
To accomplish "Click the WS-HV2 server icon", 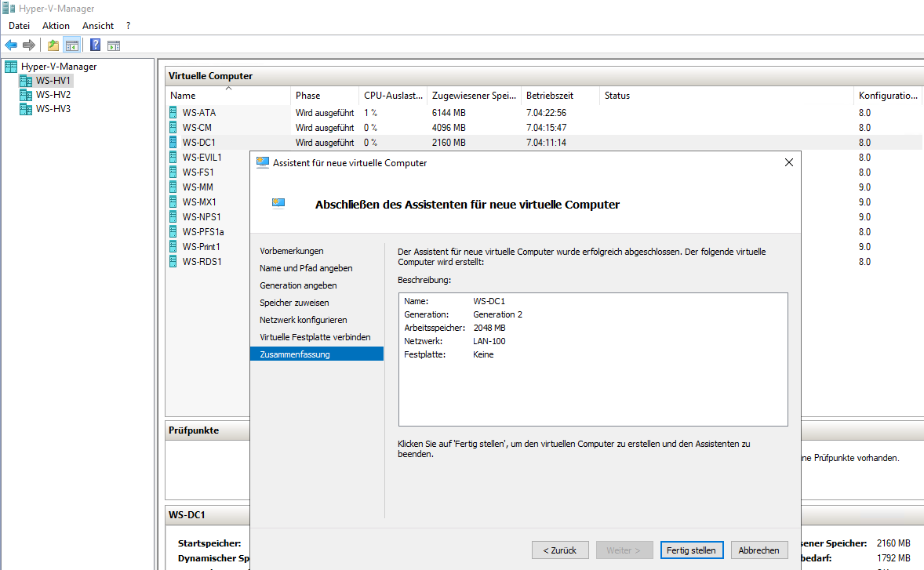I will tap(25, 95).
